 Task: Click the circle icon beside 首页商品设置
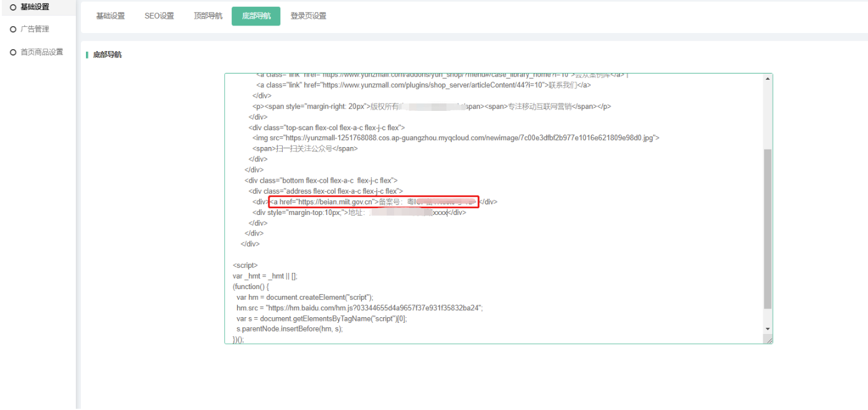point(13,52)
